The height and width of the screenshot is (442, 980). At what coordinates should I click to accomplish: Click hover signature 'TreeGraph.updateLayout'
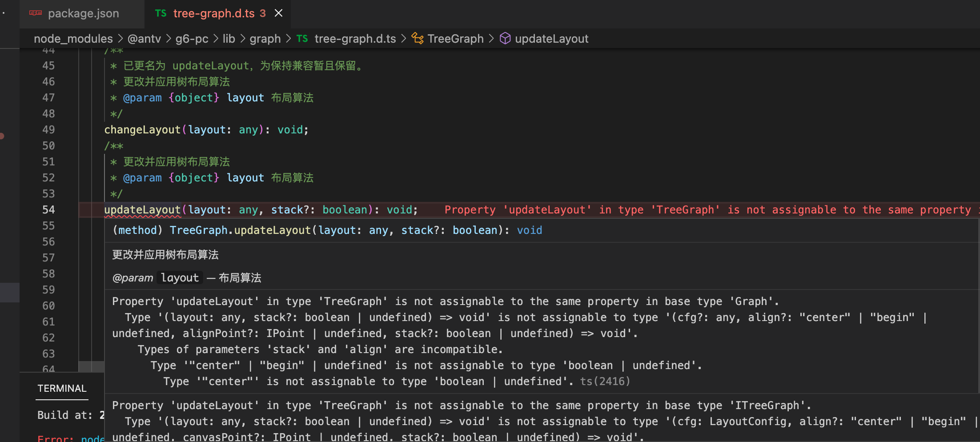click(x=240, y=230)
